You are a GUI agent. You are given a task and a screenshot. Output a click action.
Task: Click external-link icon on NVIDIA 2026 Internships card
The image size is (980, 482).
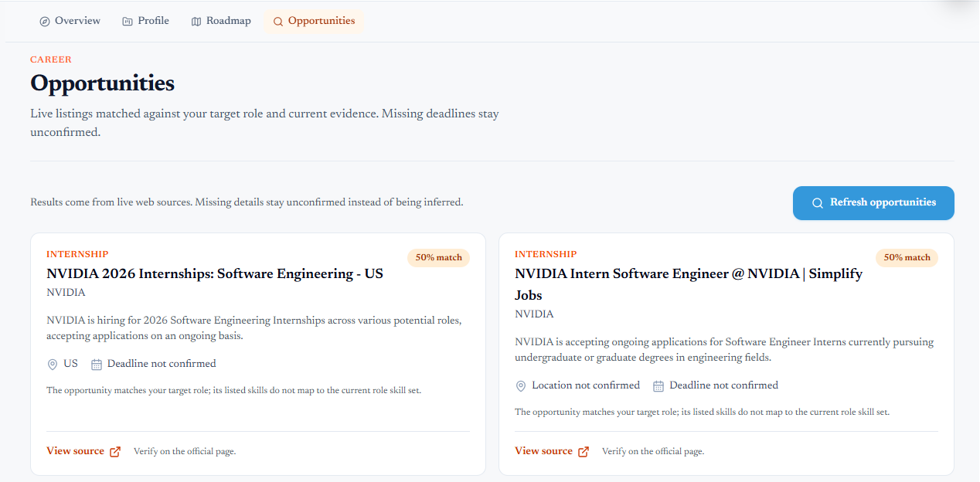[115, 452]
